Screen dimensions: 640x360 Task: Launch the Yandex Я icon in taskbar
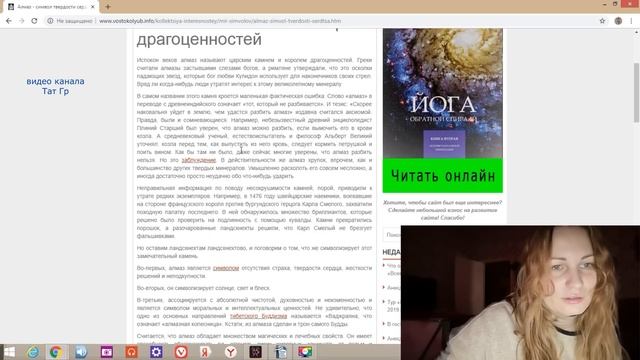tap(205, 352)
